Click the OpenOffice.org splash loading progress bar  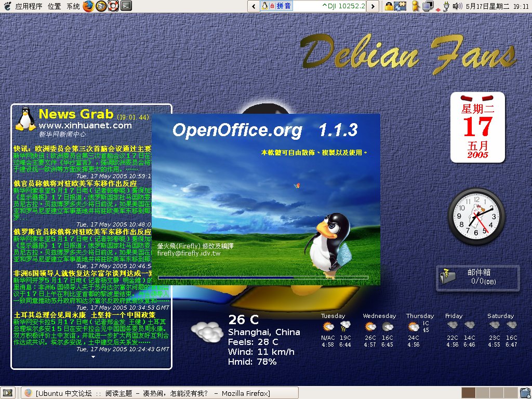click(263, 277)
